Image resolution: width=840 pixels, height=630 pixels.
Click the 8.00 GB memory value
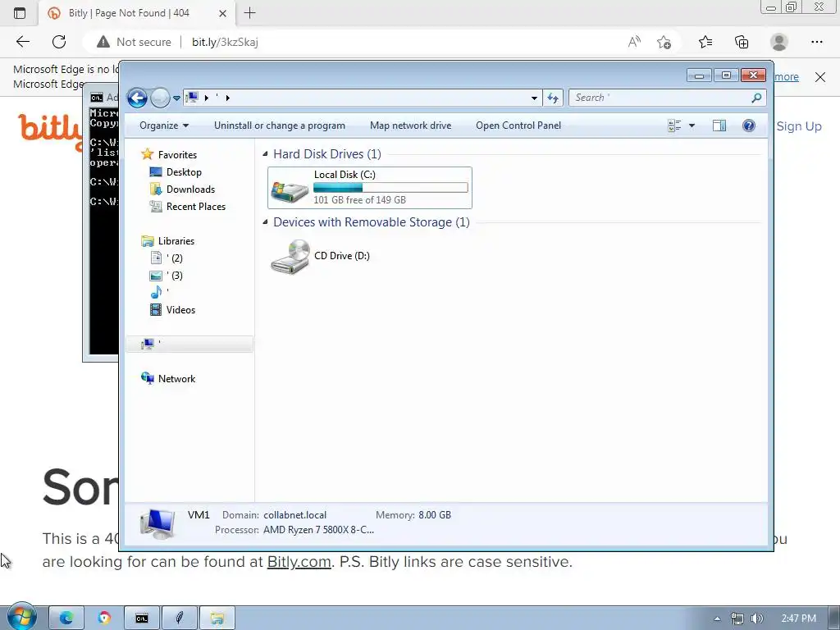435,515
